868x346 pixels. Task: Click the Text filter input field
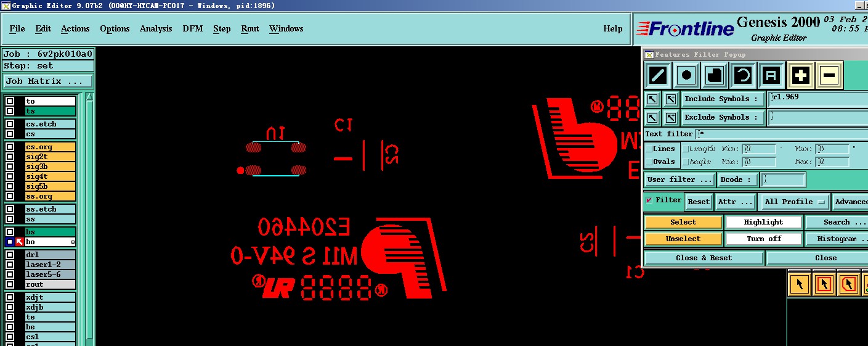click(782, 134)
